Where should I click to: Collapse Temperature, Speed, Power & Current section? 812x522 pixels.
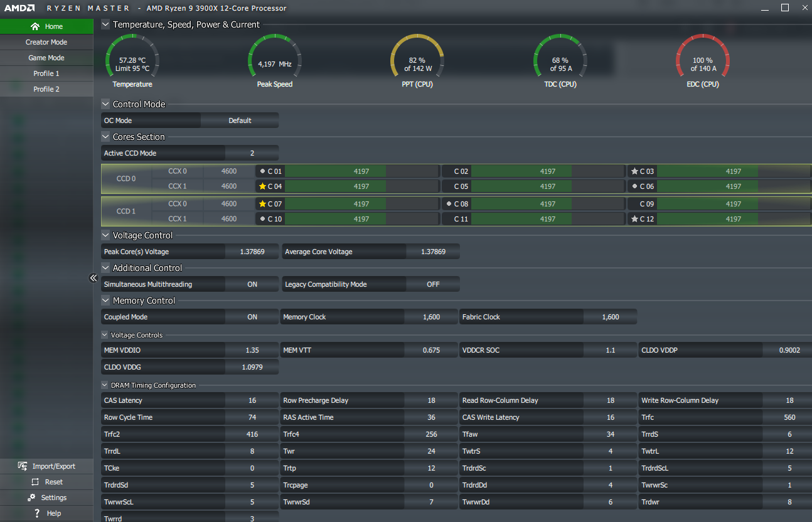click(x=105, y=24)
